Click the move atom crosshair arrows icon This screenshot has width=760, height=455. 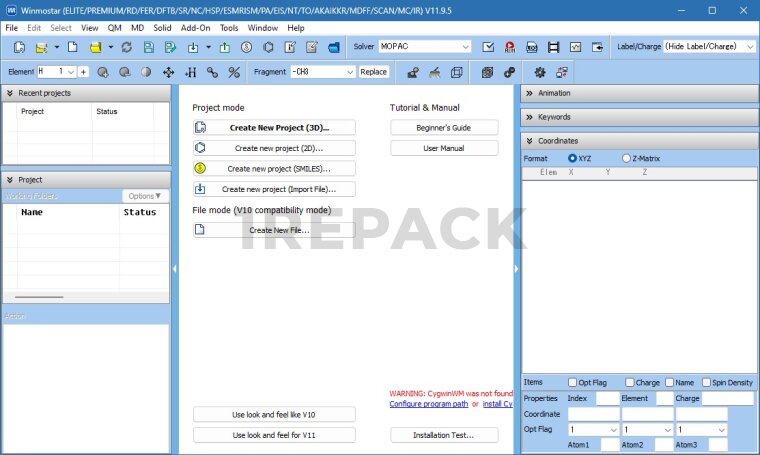click(168, 72)
